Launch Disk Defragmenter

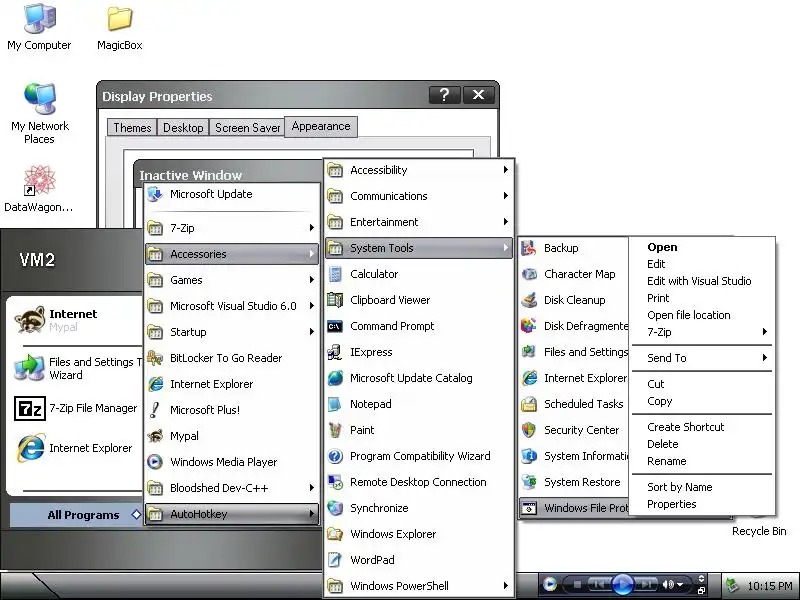point(574,326)
